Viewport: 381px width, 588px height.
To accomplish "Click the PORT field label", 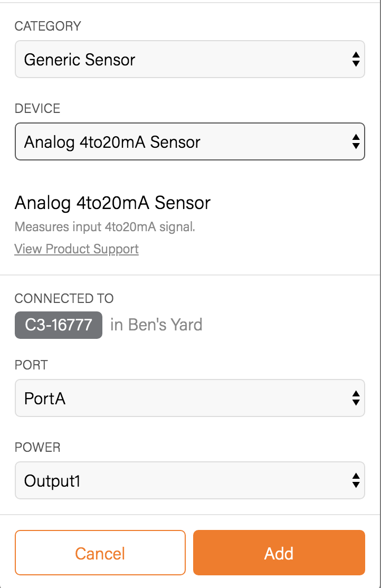I will [x=31, y=365].
